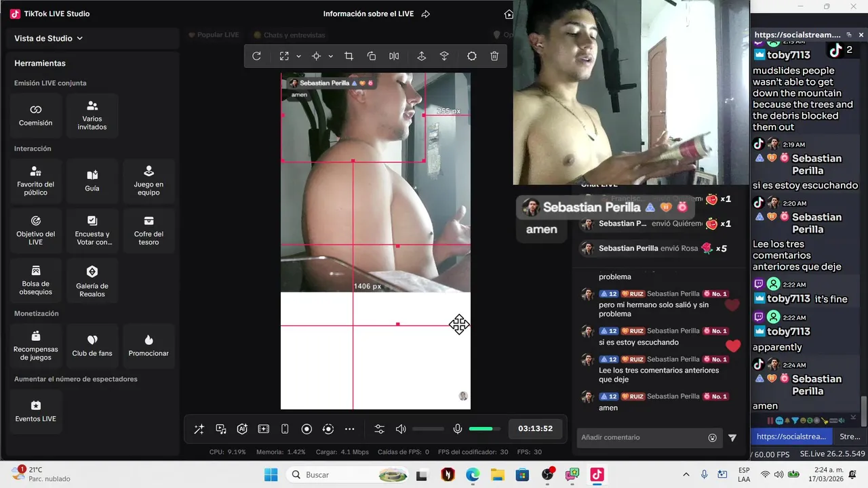Duplicate the selected source with the copy icon
Screen dimensions: 868x488
[372, 56]
